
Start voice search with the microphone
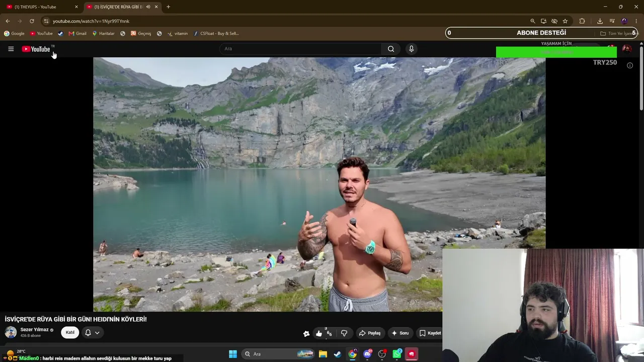411,49
